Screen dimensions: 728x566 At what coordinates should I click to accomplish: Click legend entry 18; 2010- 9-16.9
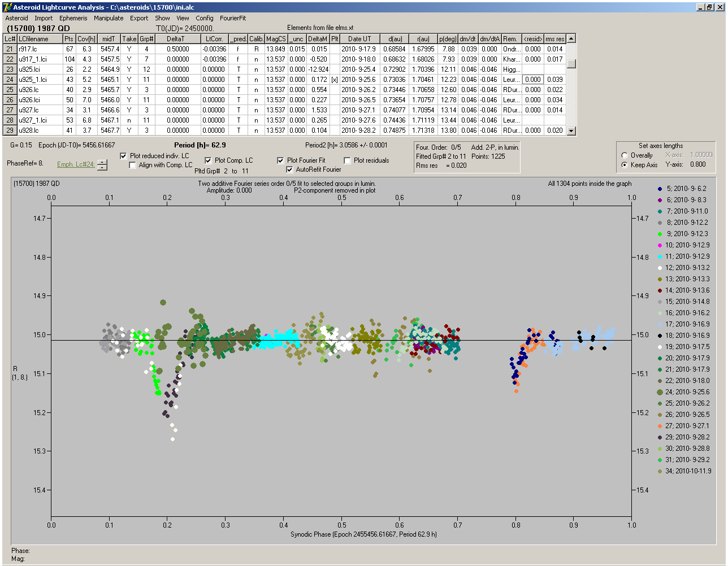683,336
